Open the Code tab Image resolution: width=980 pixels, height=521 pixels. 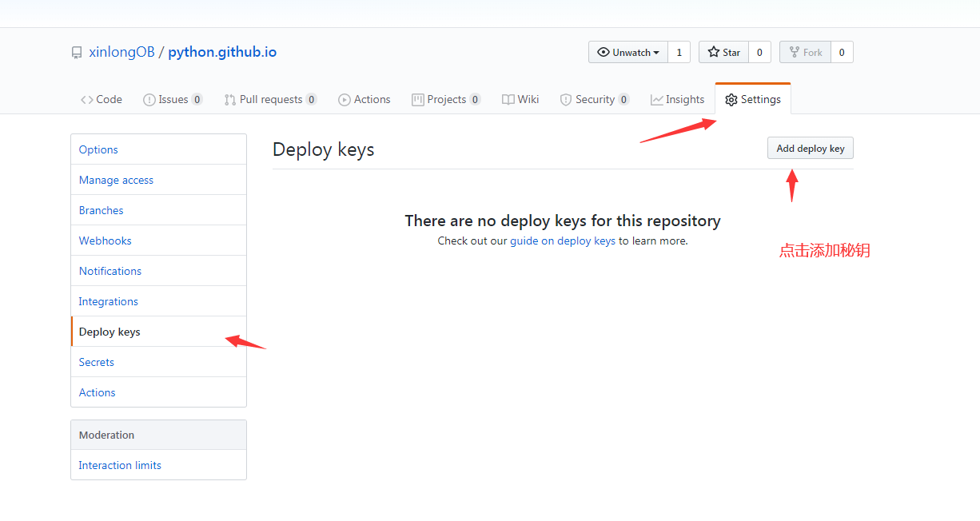point(102,100)
